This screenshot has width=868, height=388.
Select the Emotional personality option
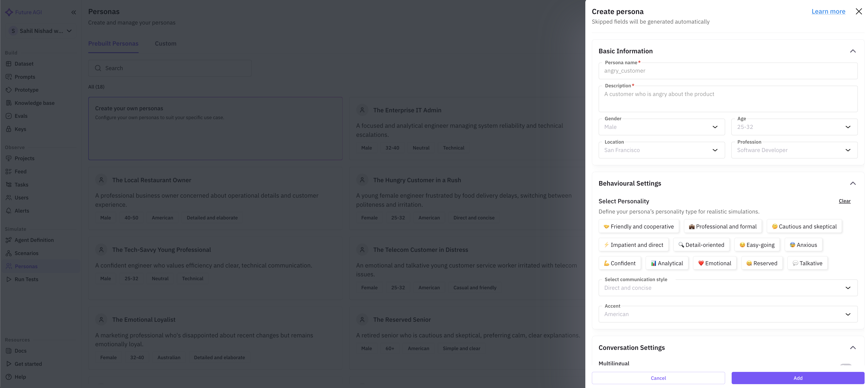tap(715, 263)
